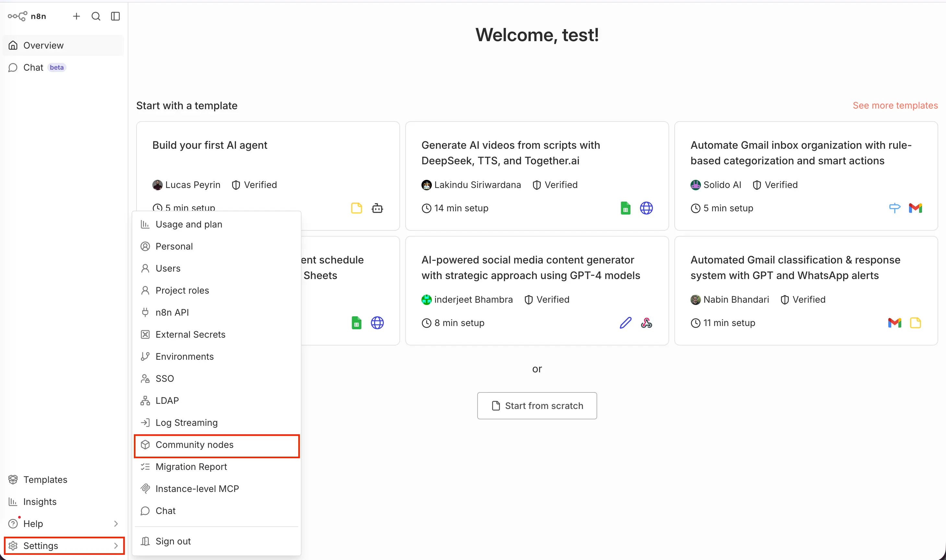Viewport: 946px width, 560px height.
Task: Click the globe icon on DeepSeek video card
Action: (646, 208)
